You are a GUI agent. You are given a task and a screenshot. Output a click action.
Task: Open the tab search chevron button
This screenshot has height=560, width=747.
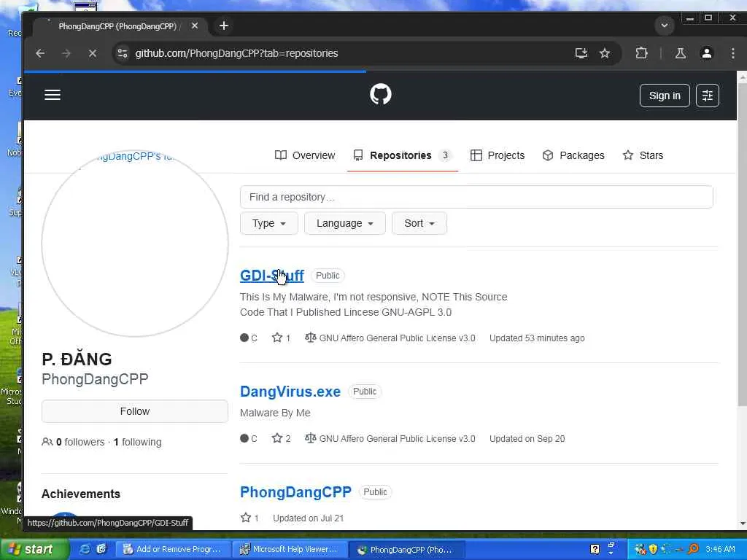[665, 26]
